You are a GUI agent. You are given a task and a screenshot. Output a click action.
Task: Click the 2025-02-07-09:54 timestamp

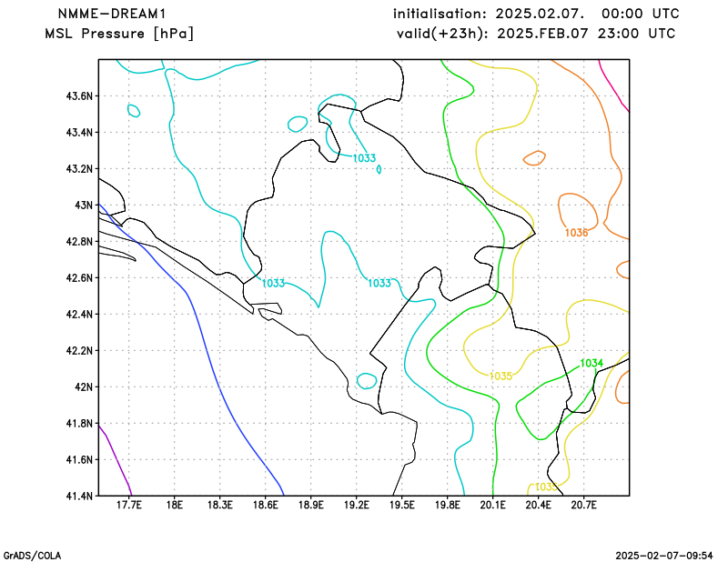664,556
